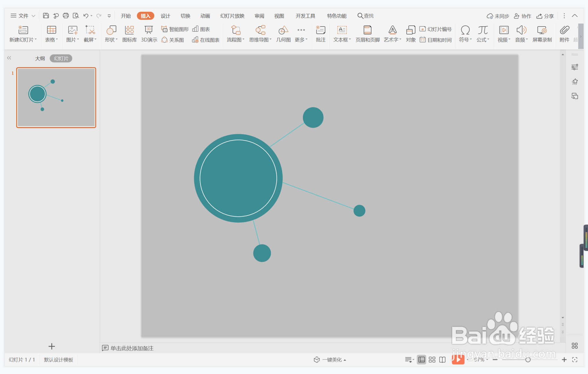588x374 pixels.
Task: Switch to the 动画 animation tab
Action: coord(205,16)
